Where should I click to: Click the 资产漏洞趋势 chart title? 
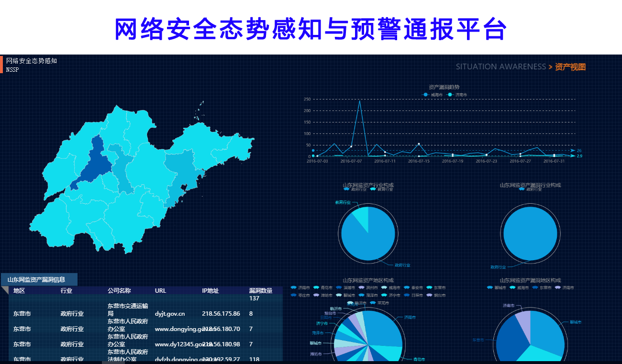444,87
